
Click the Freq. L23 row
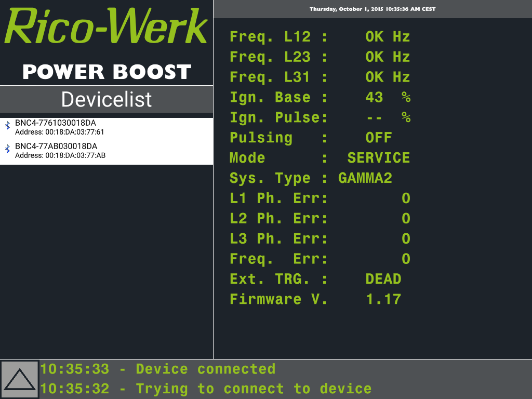[320, 57]
